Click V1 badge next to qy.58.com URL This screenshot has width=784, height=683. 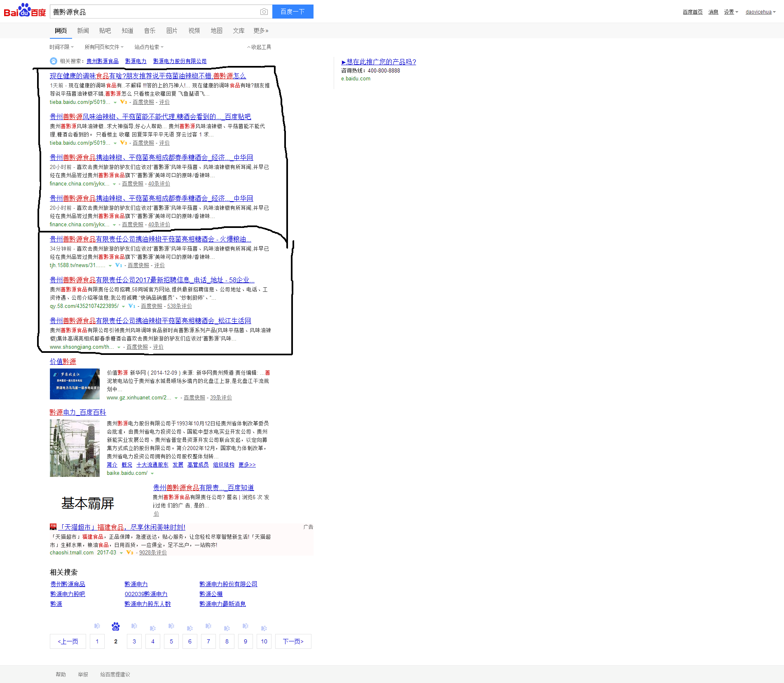tap(132, 306)
